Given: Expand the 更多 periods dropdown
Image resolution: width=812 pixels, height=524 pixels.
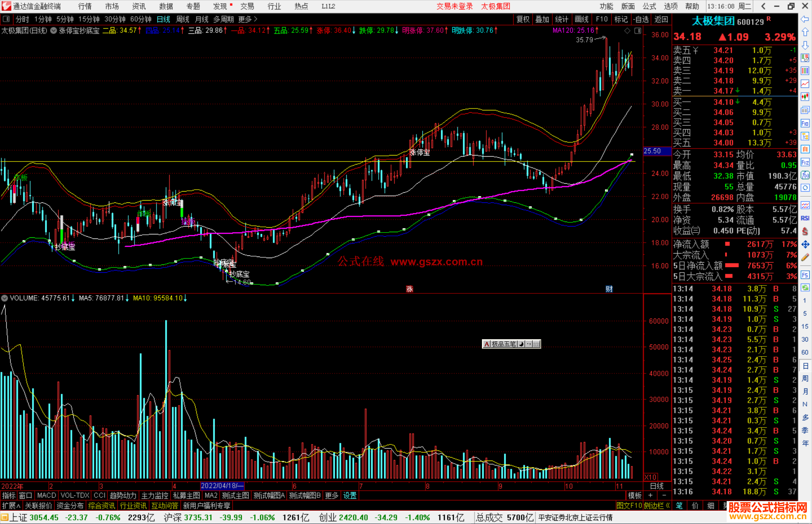Looking at the screenshot, I should point(247,19).
